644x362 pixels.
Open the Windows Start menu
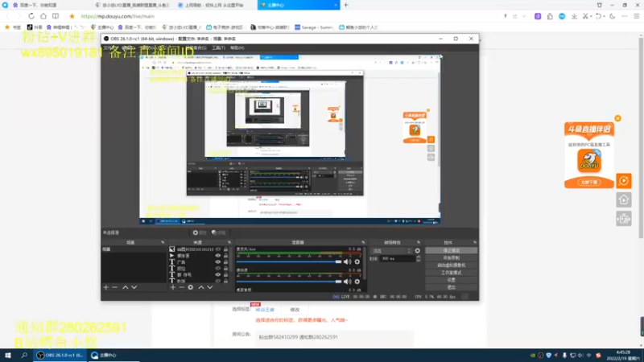click(8, 355)
